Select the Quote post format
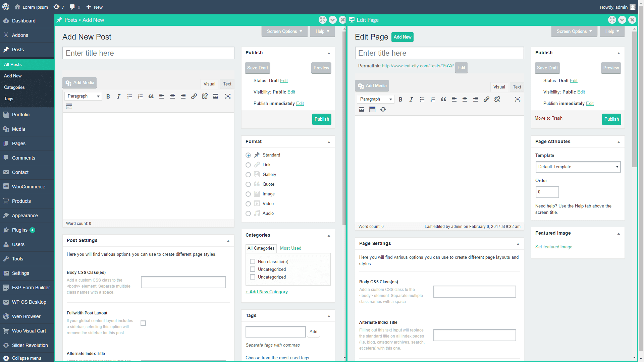 tap(248, 184)
